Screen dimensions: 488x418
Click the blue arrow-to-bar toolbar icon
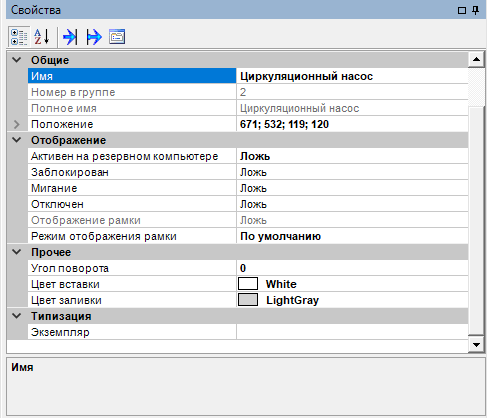point(70,37)
